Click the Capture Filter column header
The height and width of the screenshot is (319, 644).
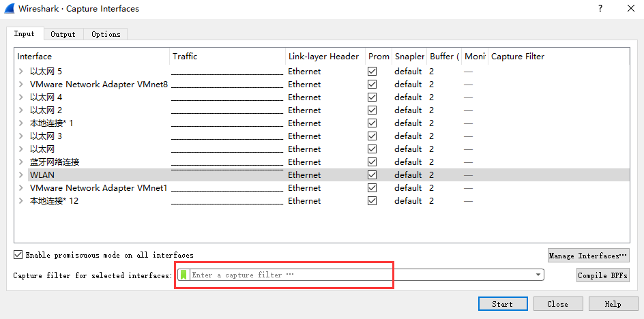559,57
